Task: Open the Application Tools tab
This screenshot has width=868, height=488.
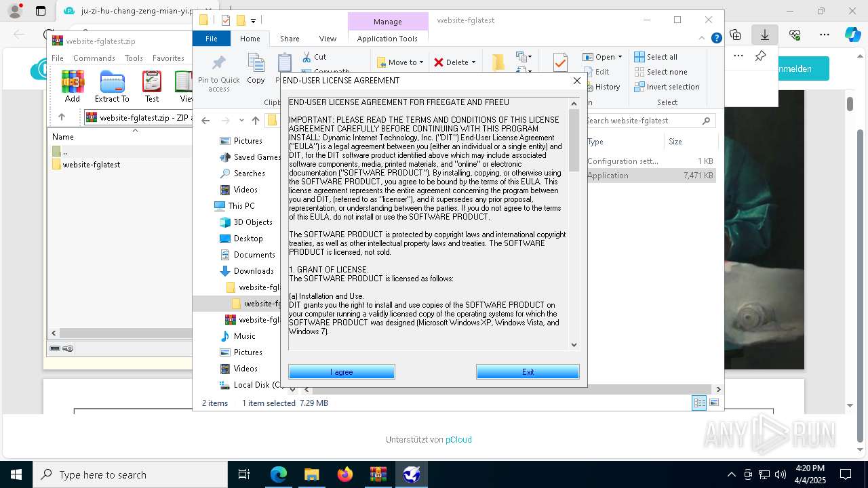Action: [x=387, y=39]
